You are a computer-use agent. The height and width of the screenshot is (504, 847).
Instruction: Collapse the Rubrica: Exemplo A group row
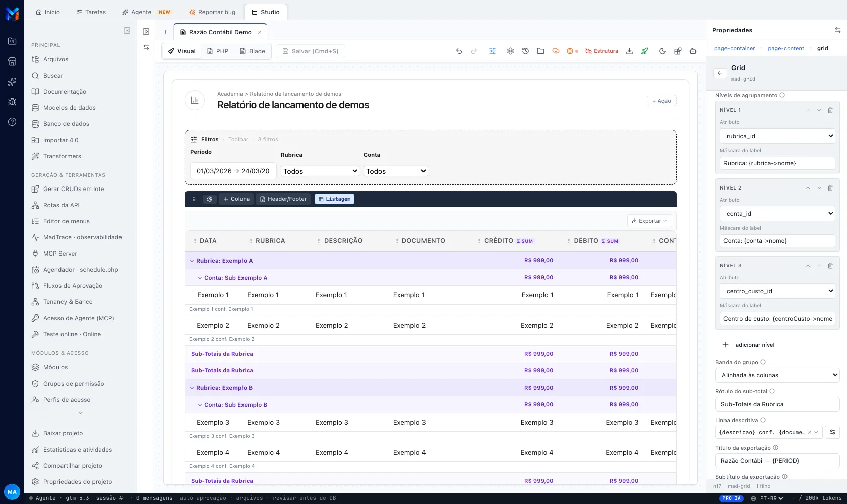pyautogui.click(x=192, y=261)
